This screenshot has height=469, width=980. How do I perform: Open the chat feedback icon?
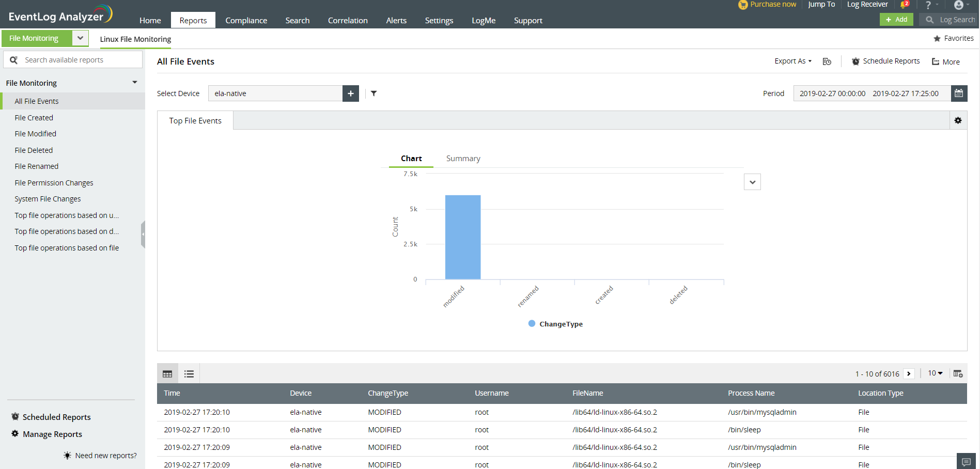[x=966, y=461]
